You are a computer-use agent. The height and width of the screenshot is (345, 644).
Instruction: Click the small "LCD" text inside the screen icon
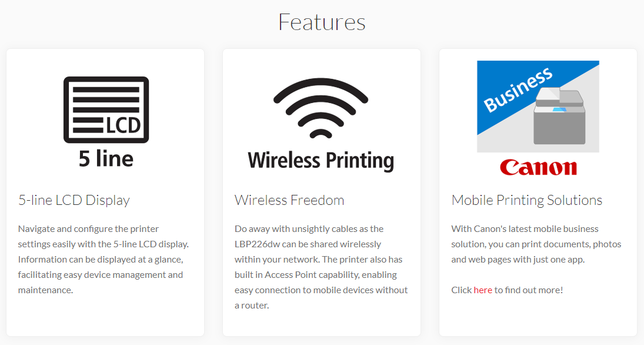(124, 125)
